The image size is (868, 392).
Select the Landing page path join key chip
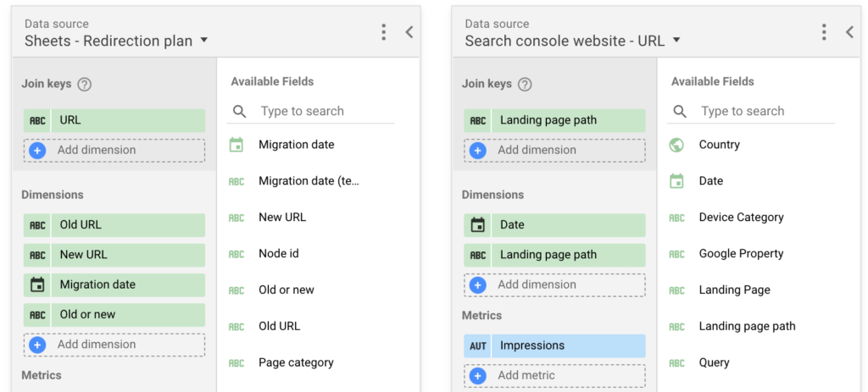(x=554, y=120)
